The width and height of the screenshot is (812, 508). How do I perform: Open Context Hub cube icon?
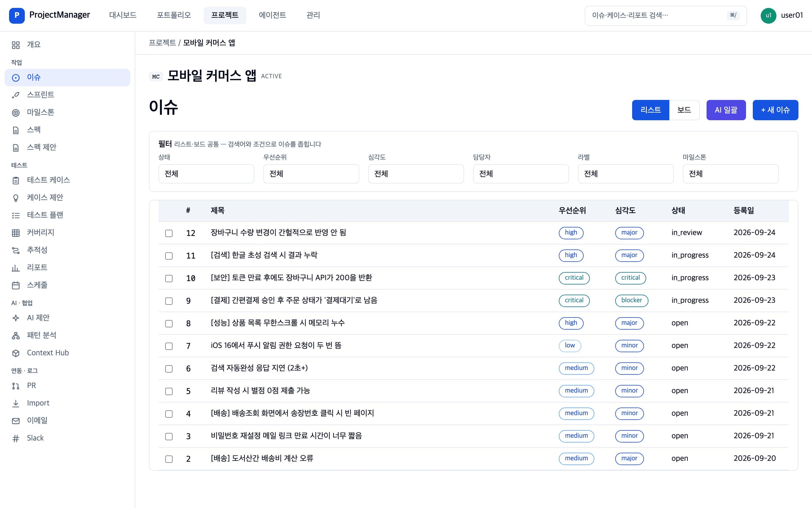point(16,353)
